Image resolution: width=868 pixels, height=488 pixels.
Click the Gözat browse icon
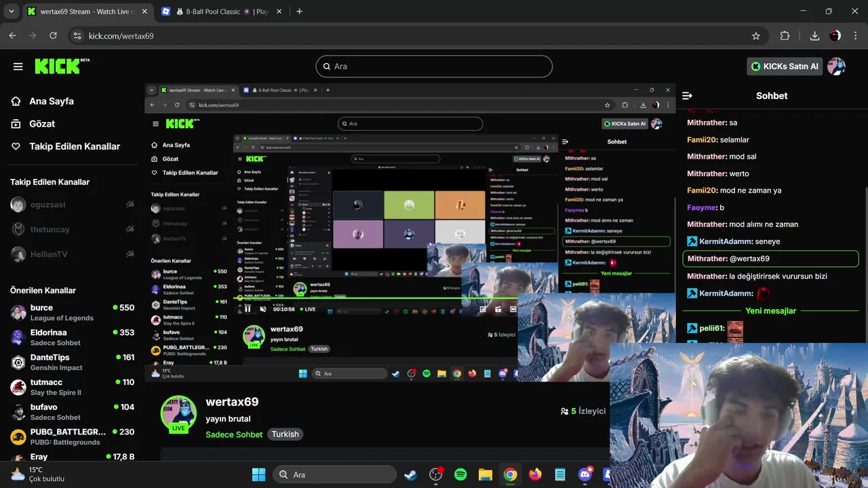point(16,123)
